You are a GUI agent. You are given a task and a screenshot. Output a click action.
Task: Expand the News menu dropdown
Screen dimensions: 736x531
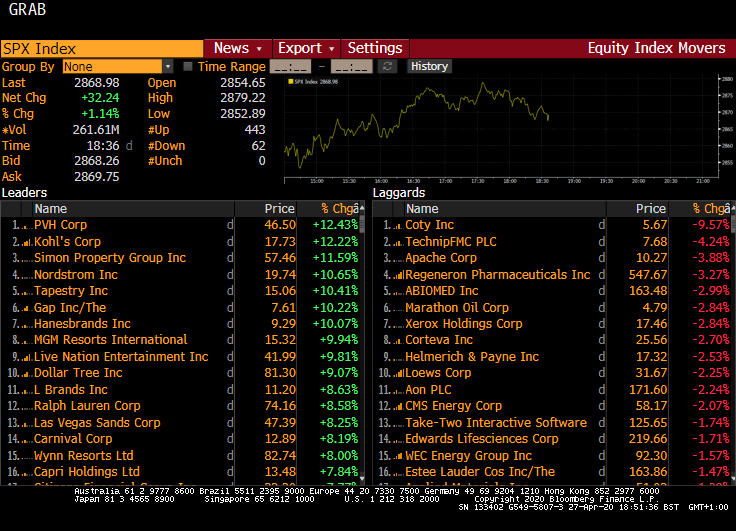pos(238,48)
